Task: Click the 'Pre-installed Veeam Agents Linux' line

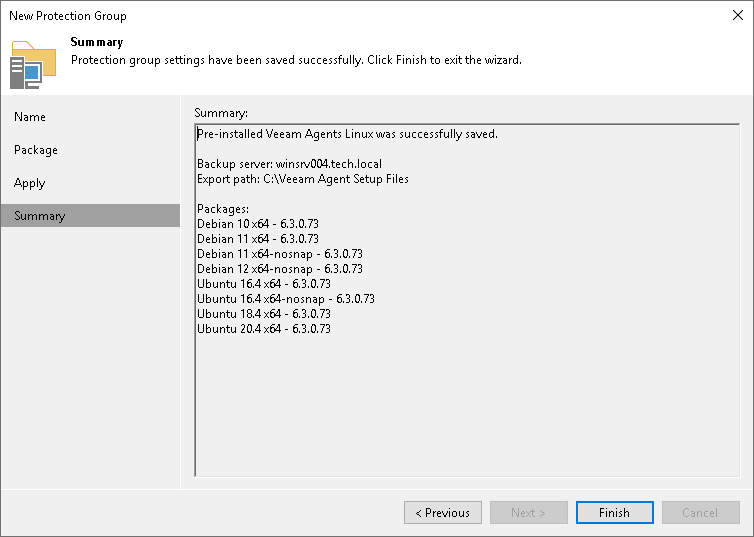Action: pyautogui.click(x=347, y=134)
